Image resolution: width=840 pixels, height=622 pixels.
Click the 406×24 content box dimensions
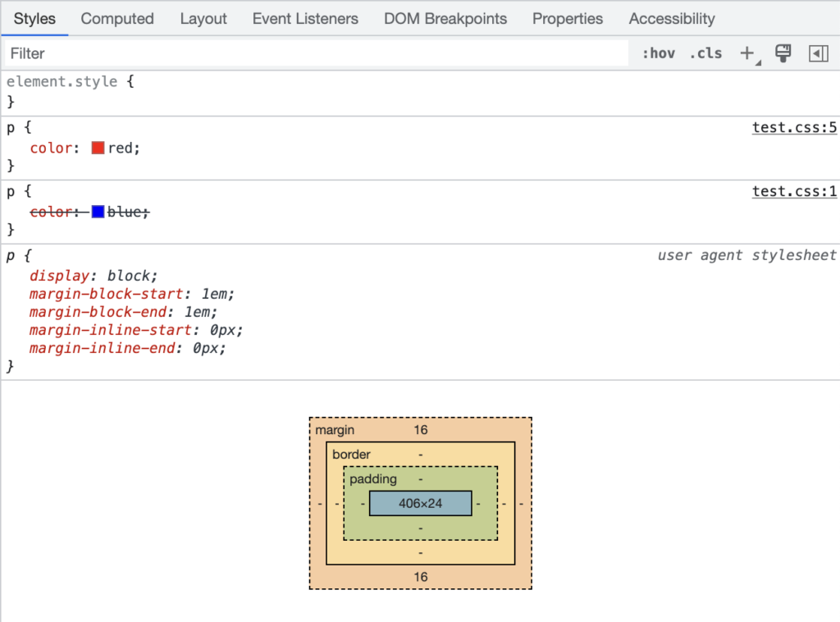point(420,503)
